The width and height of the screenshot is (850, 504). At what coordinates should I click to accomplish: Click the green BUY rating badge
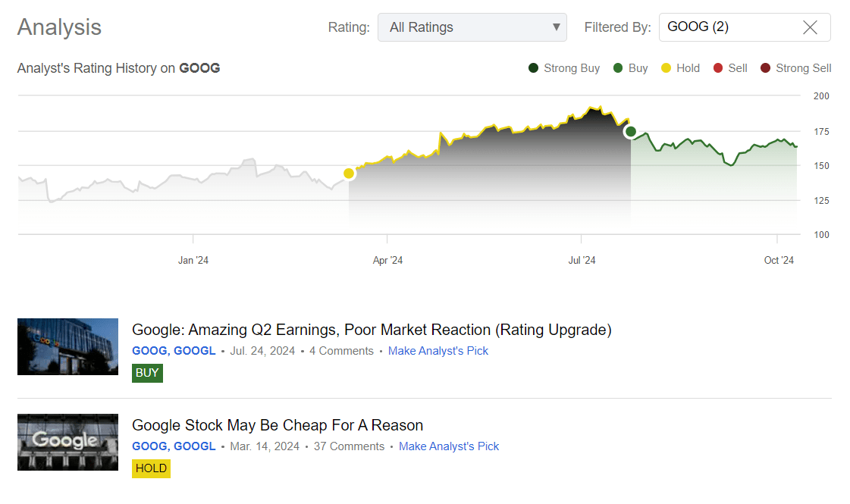click(147, 373)
